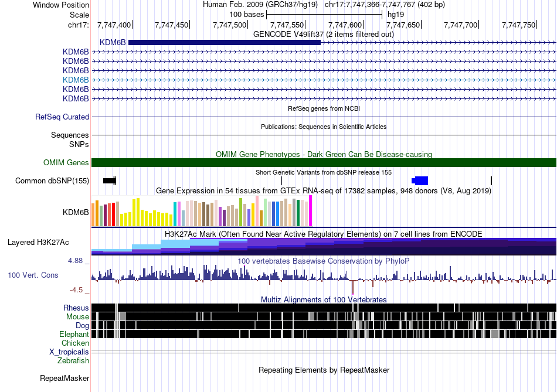557x392 pixels.
Task: Click the X_tropicalis alignment label
Action: coord(69,352)
